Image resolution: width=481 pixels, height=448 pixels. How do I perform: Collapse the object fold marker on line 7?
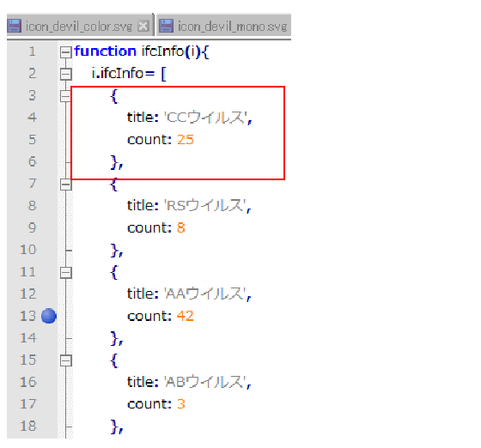[x=65, y=185]
